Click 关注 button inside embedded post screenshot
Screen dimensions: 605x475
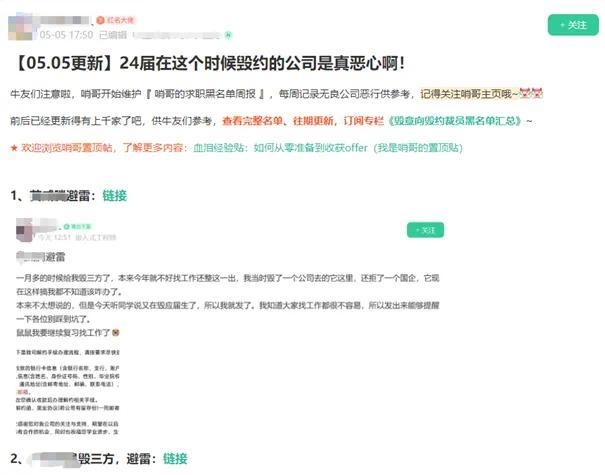(425, 230)
